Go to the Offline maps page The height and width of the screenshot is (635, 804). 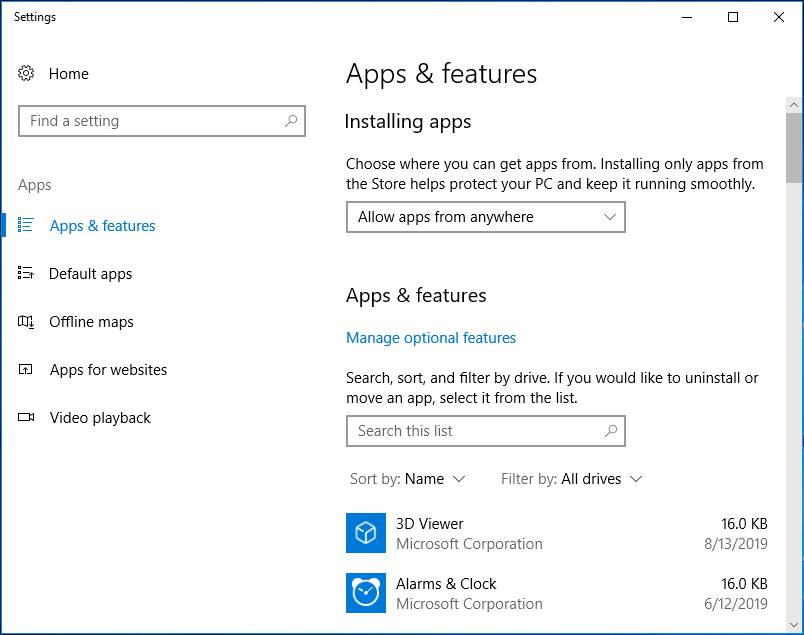(x=91, y=322)
